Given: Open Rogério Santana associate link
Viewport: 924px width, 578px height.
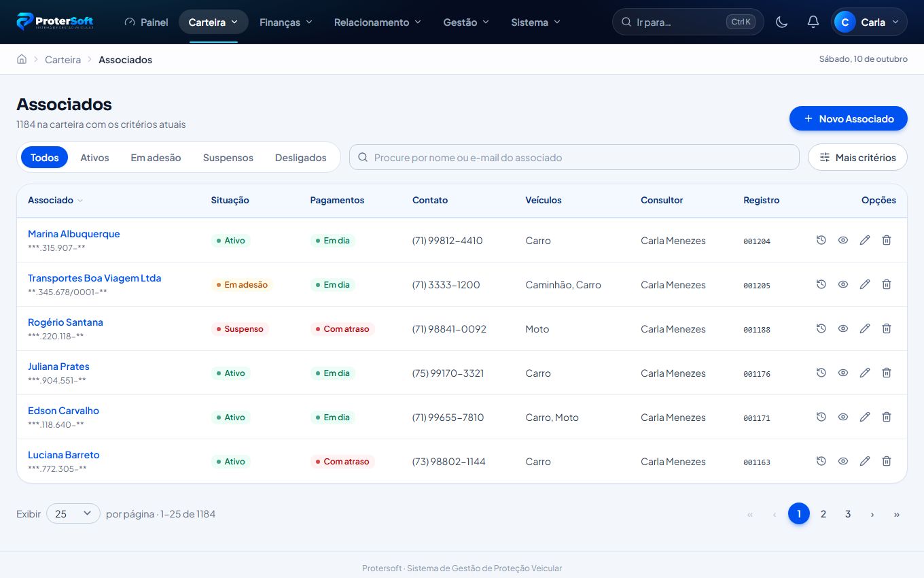Looking at the screenshot, I should coord(65,322).
